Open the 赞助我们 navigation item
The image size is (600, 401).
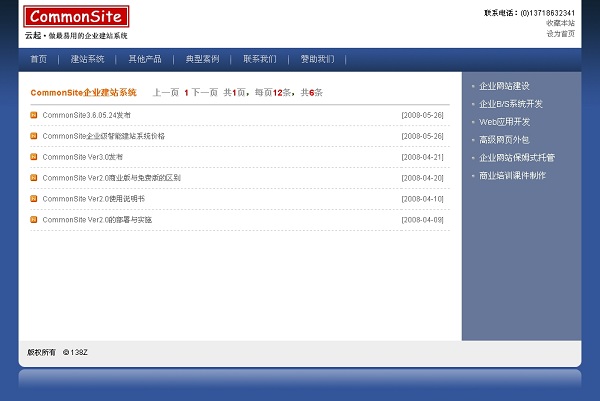(317, 59)
